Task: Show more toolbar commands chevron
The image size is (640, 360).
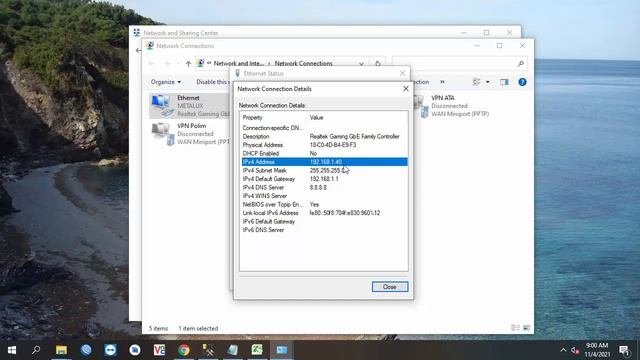Action: (x=442, y=82)
